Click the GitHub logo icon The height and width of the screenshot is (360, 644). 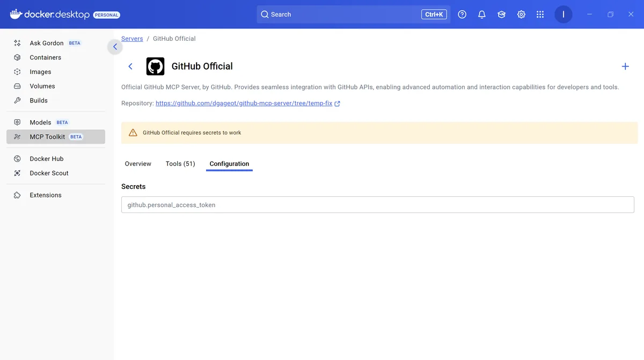[x=156, y=67]
